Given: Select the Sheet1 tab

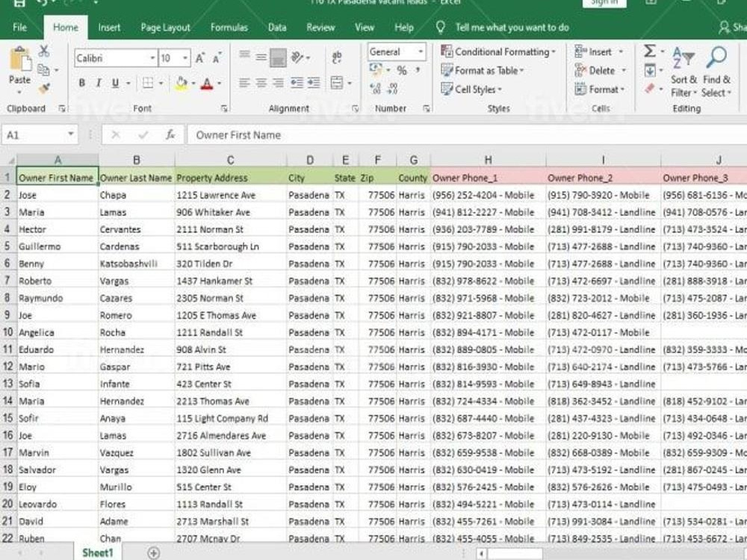Looking at the screenshot, I should pyautogui.click(x=98, y=553).
